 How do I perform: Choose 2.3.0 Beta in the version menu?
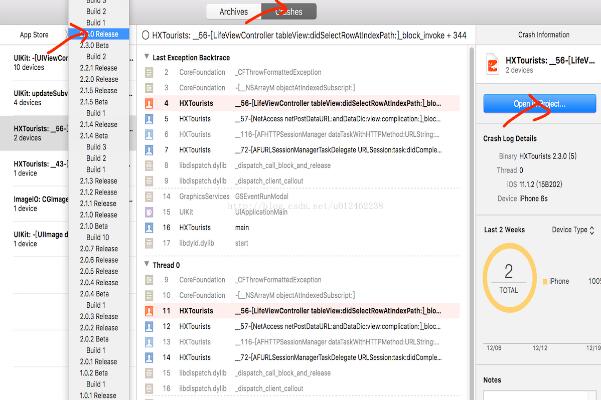point(99,45)
